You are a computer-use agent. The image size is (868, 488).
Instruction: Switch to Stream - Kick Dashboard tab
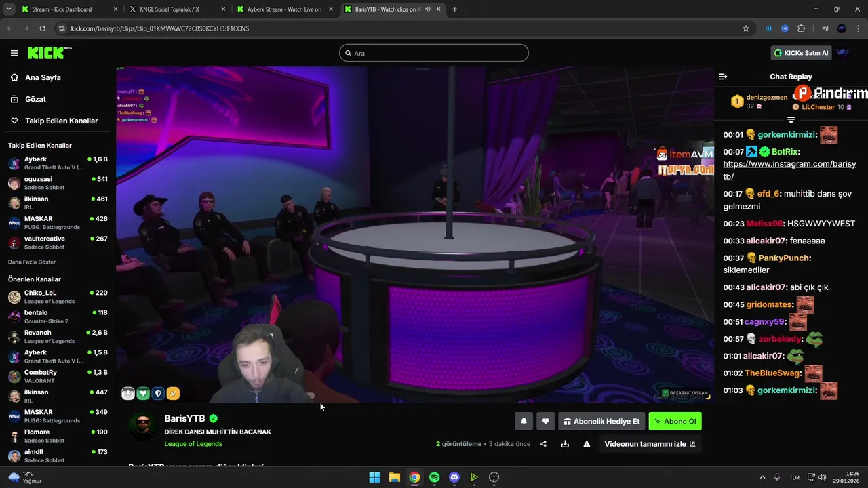tap(70, 9)
